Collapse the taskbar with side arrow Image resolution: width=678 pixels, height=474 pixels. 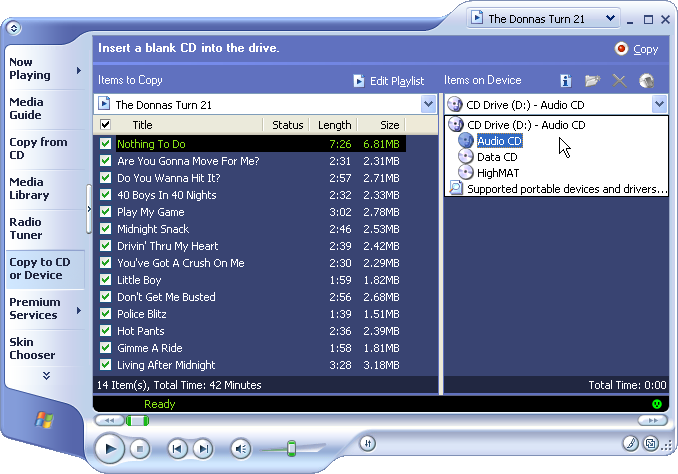pyautogui.click(x=89, y=209)
